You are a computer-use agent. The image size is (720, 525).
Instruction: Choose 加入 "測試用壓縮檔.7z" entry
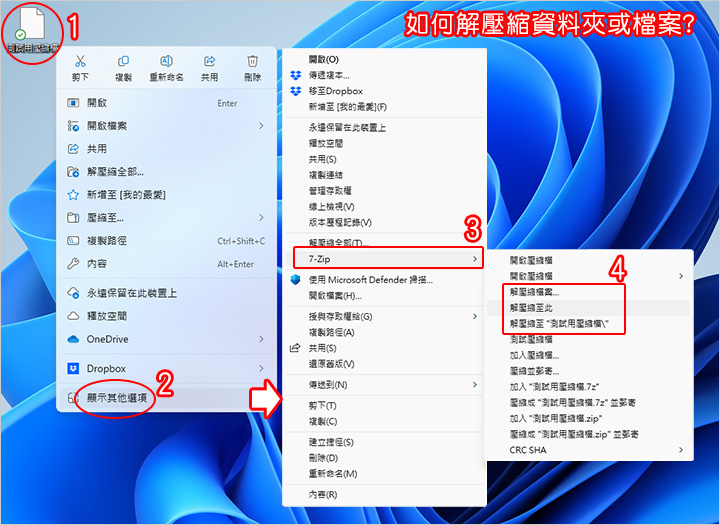tap(555, 387)
